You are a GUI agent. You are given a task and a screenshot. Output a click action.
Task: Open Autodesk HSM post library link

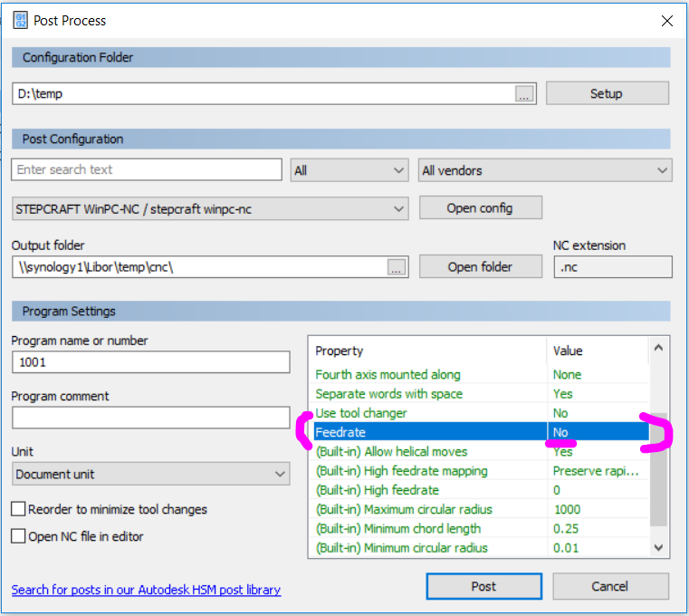[x=146, y=590]
